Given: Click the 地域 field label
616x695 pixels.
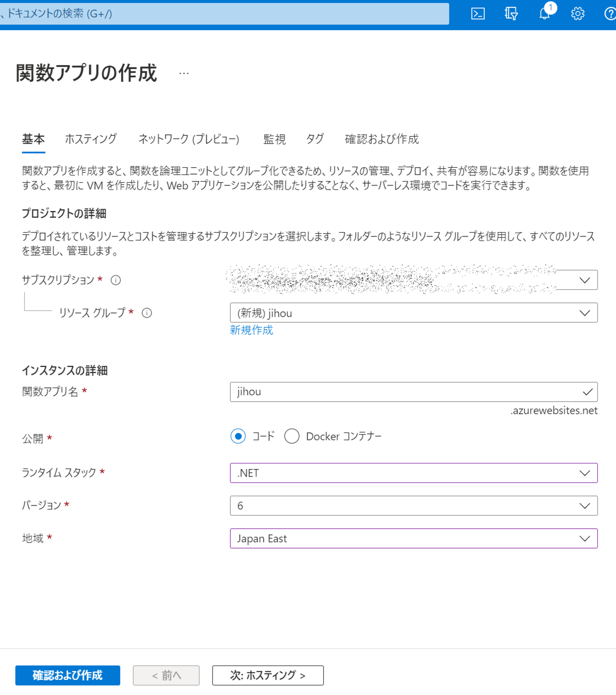Looking at the screenshot, I should point(33,538).
